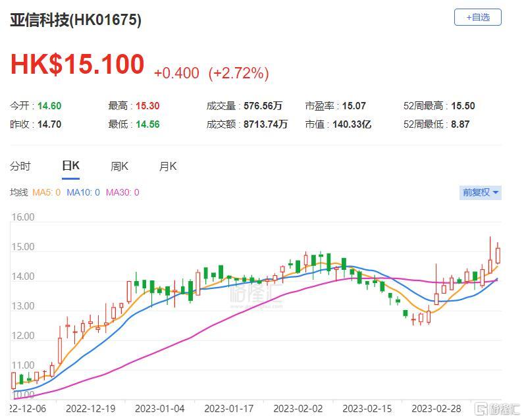Viewport: 524px width, 420px height.
Task: Click the 最高 value 15.30
Action: click(x=147, y=106)
